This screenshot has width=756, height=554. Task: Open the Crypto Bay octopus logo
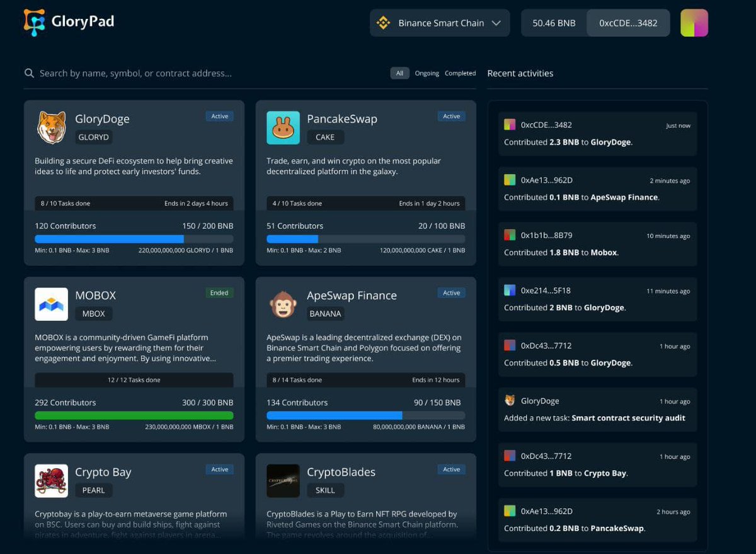(x=51, y=481)
